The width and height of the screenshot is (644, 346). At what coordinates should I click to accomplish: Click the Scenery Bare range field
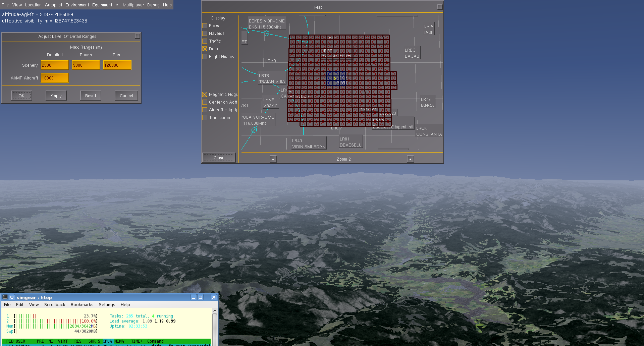tap(117, 65)
